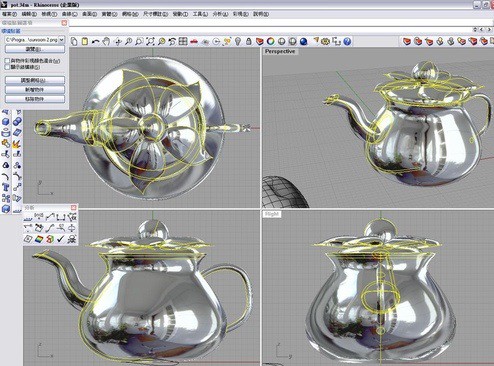
Task: Click the padlock Lock Objects icon
Action: pyautogui.click(x=249, y=41)
